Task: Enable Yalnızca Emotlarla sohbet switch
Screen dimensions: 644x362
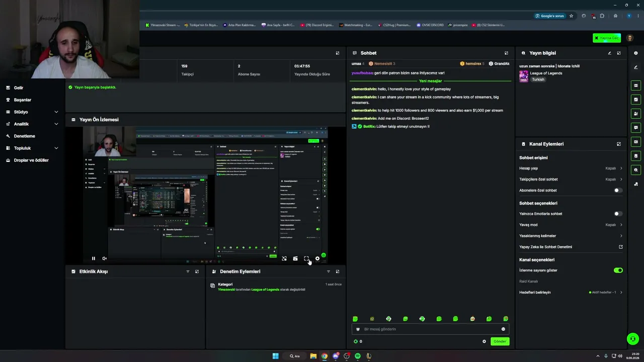Action: click(618, 214)
